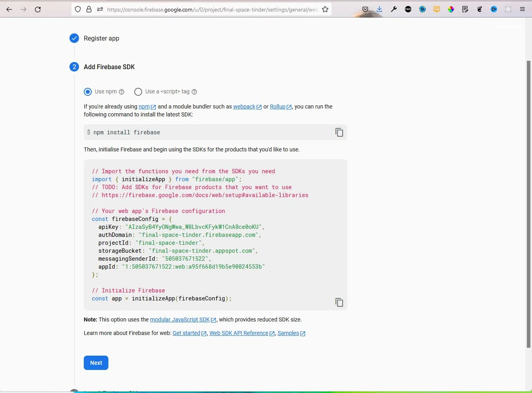This screenshot has width=532, height=393.
Task: Open the wrench developer tools icon
Action: coord(394,9)
